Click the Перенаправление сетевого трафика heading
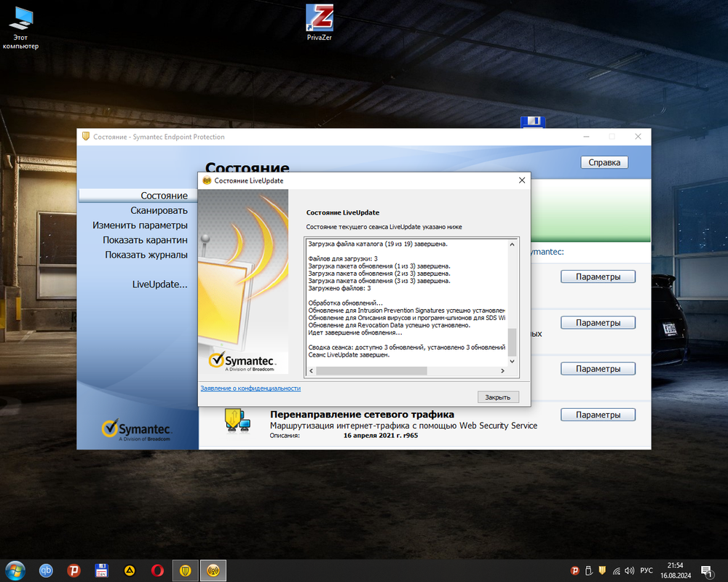Image resolution: width=728 pixels, height=582 pixels. click(362, 414)
